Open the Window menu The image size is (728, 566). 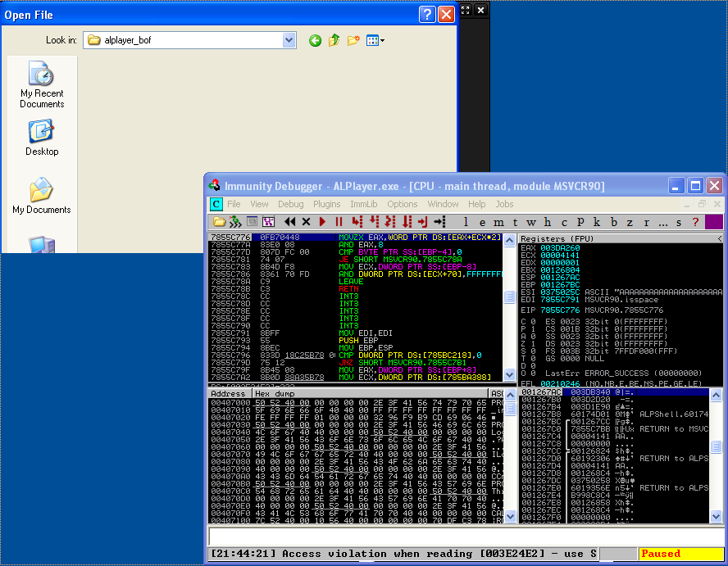tap(443, 204)
